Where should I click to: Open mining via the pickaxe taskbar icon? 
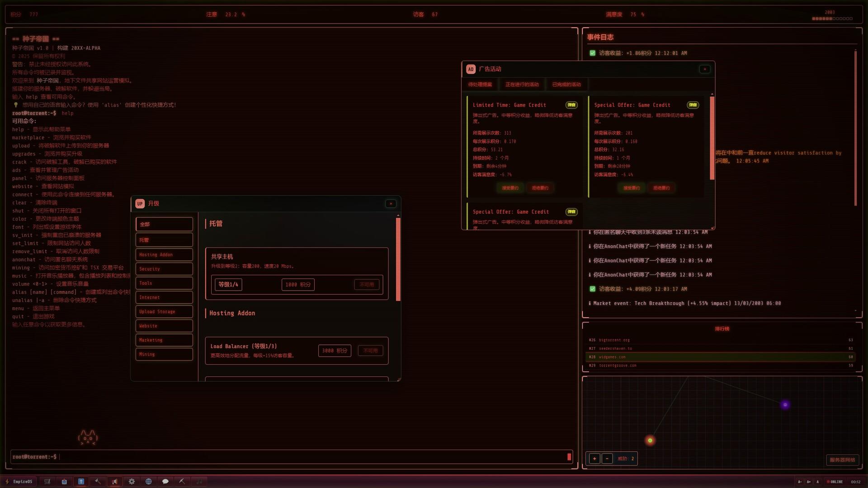point(182,481)
